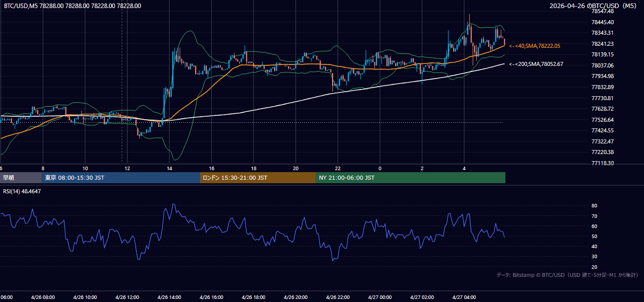Click the bottom date label 4/26 08:00

(43, 297)
